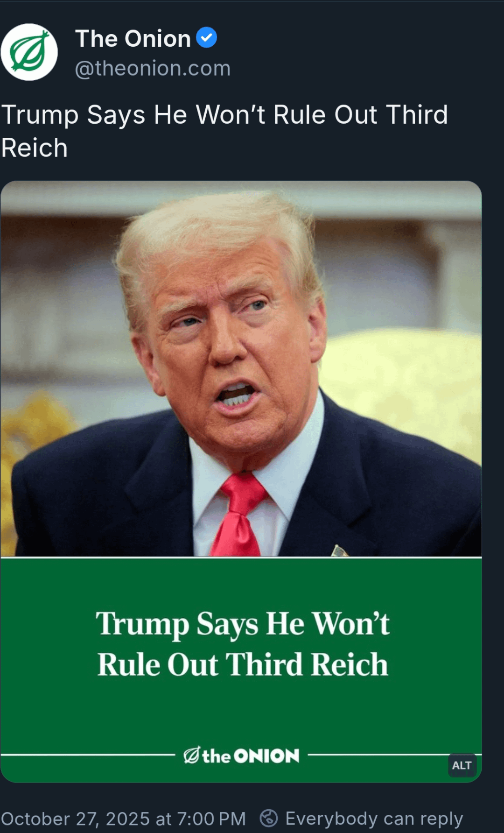Click the red tie in the photo
Image resolution: width=504 pixels, height=833 pixels.
[240, 514]
